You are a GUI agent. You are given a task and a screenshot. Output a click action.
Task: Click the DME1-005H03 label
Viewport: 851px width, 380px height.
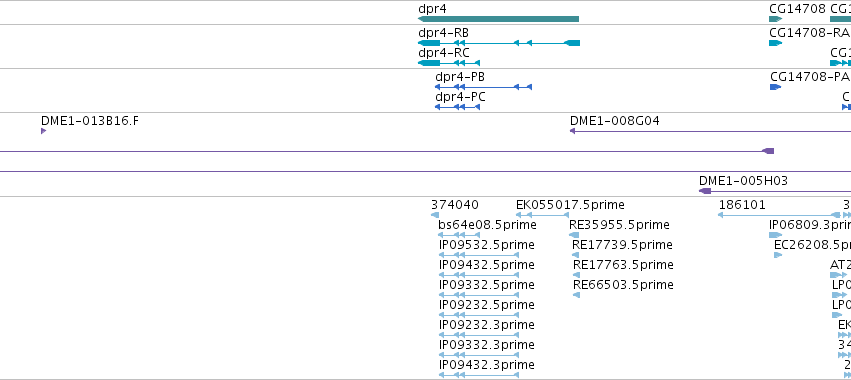click(x=744, y=181)
